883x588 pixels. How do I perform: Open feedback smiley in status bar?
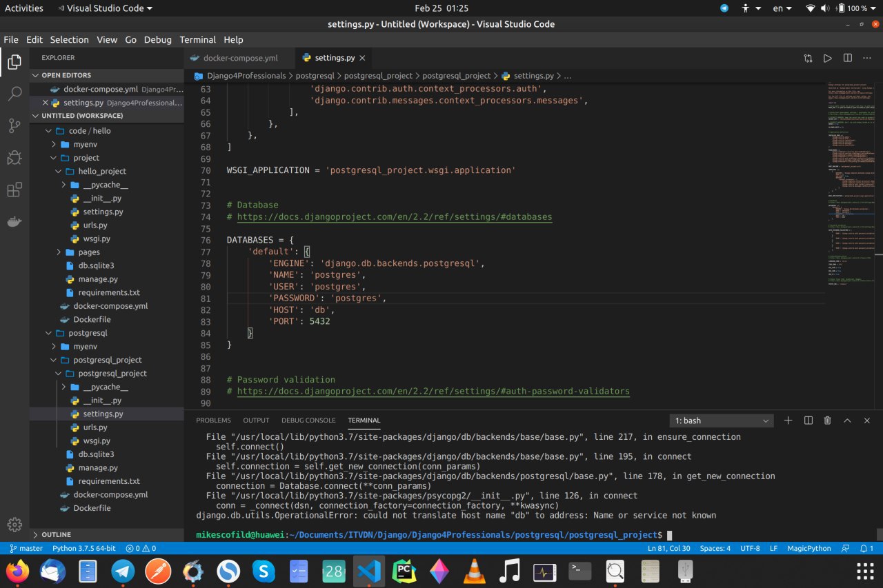tap(846, 549)
